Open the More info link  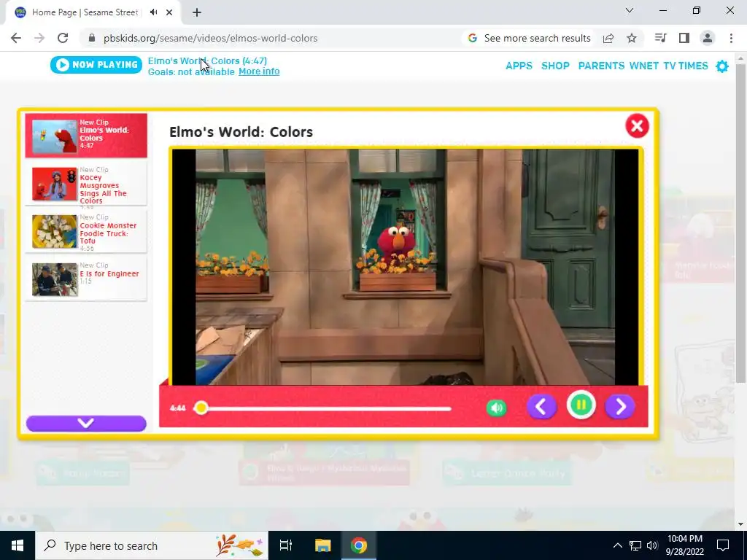pos(259,71)
